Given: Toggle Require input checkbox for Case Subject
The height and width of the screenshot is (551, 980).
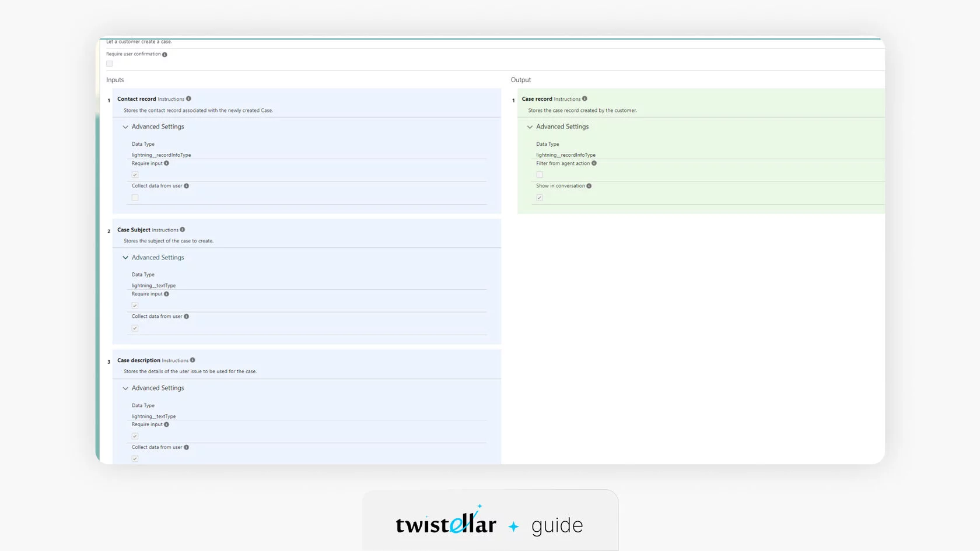Looking at the screenshot, I should point(135,306).
